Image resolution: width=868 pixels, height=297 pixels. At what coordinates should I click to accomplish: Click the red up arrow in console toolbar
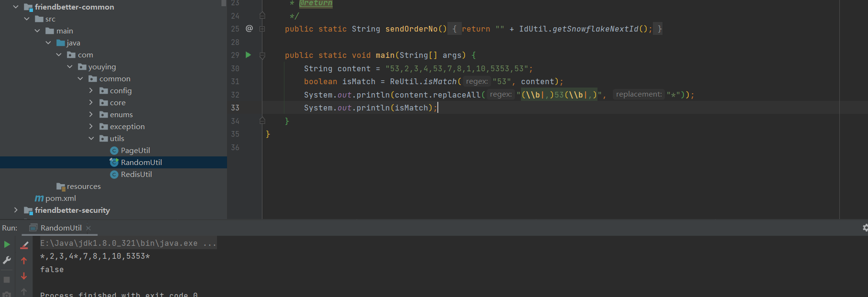point(24,261)
